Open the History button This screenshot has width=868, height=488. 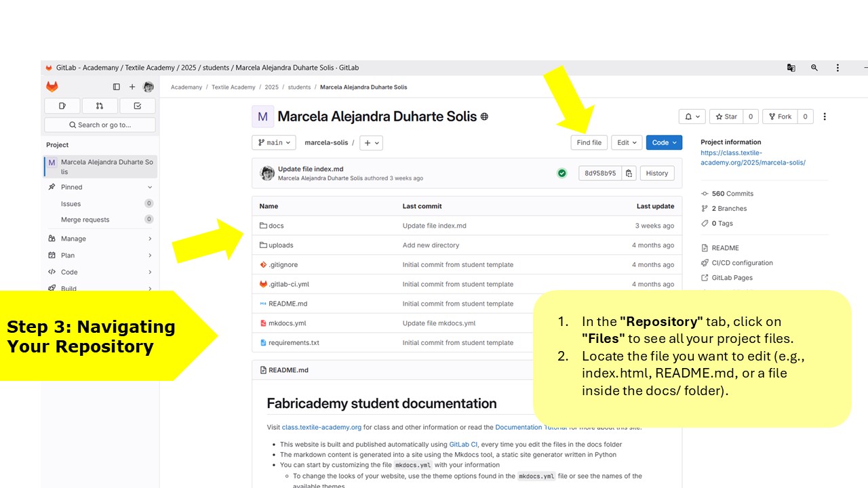coord(657,173)
